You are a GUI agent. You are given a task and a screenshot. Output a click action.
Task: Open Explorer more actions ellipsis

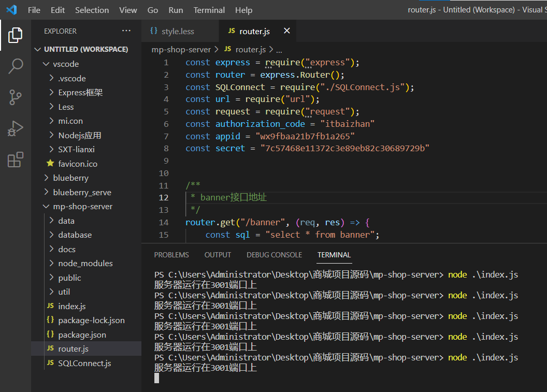point(126,31)
